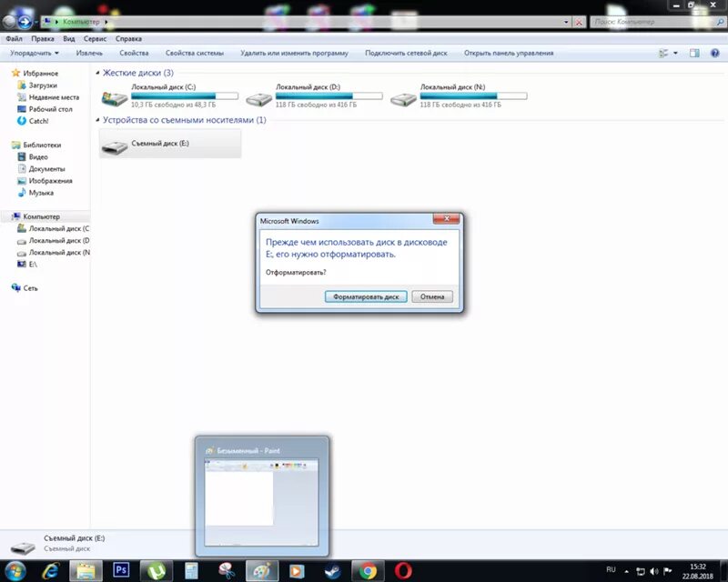Open the Файл menu

point(14,38)
